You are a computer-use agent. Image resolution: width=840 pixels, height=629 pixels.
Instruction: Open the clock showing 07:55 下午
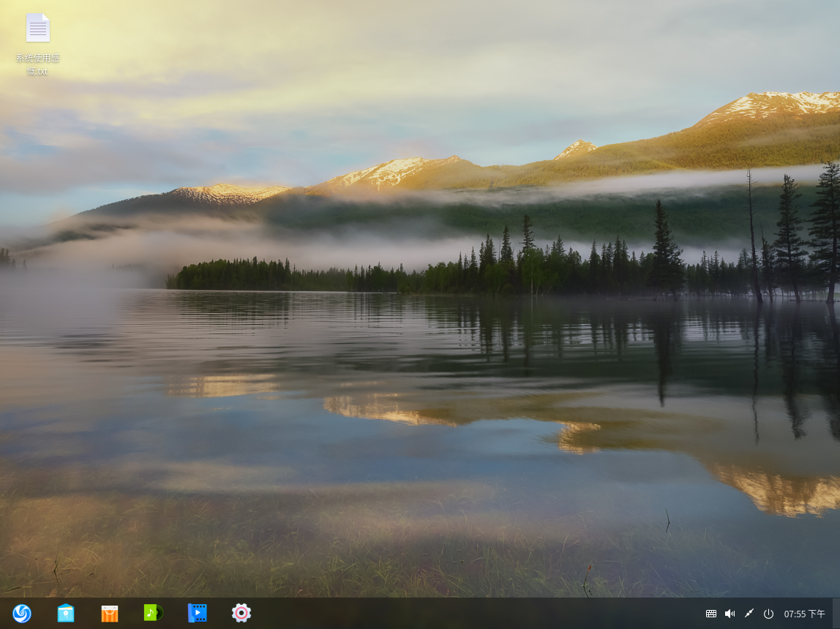click(x=804, y=614)
